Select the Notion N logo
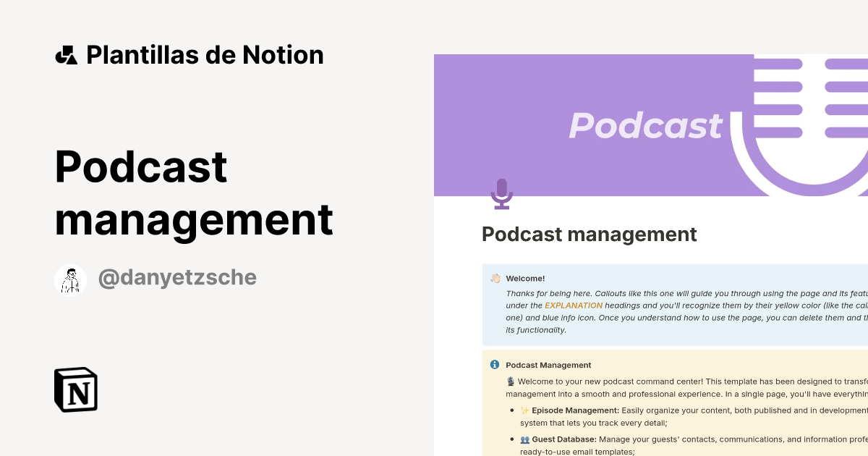 pyautogui.click(x=76, y=390)
